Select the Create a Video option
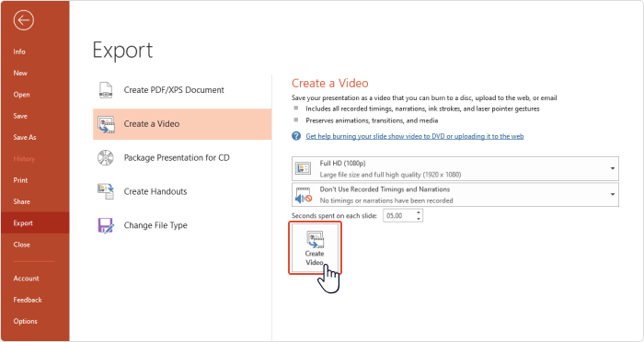 point(182,124)
